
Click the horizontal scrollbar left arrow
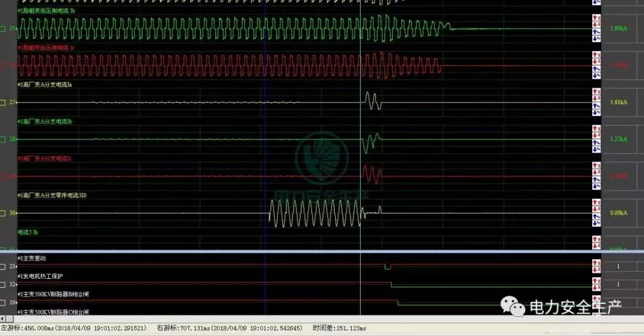[3, 319]
